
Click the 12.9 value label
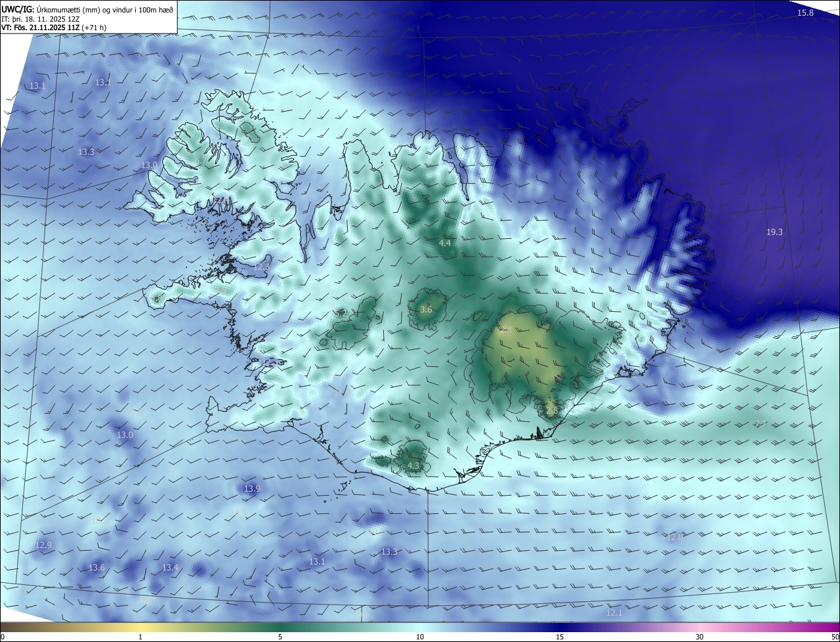coord(43,545)
